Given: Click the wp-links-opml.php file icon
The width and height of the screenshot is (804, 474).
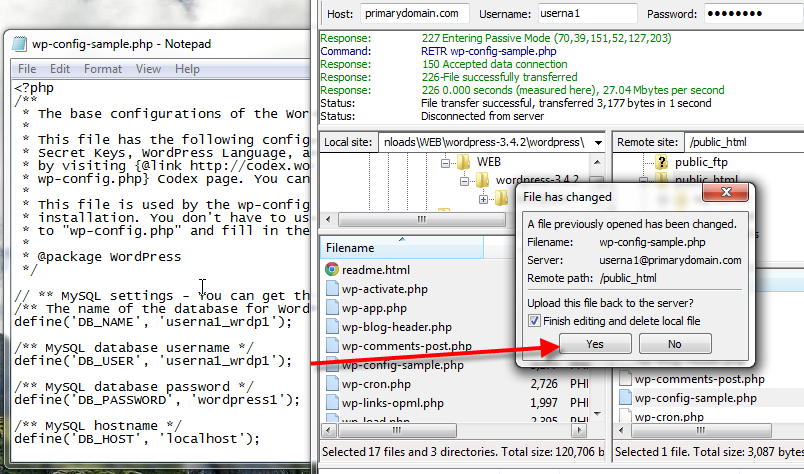Looking at the screenshot, I should click(x=332, y=404).
